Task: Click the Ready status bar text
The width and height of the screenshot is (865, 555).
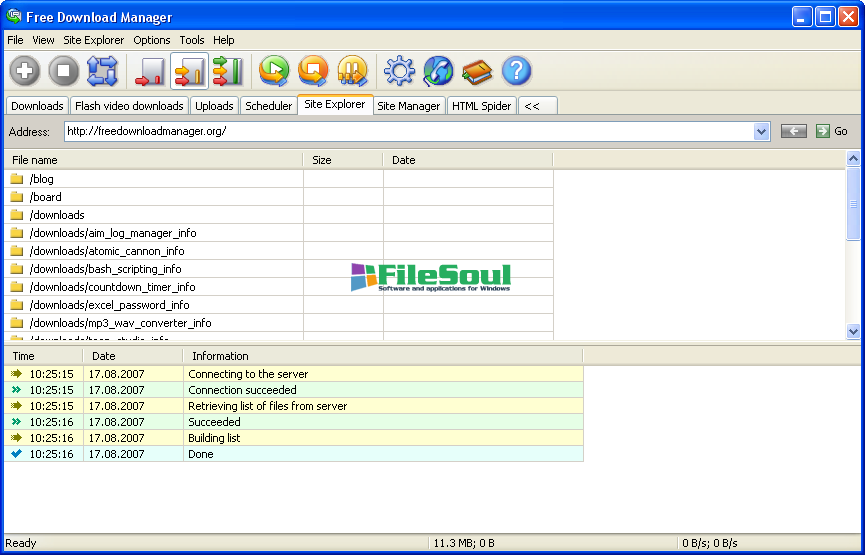Action: [x=21, y=543]
